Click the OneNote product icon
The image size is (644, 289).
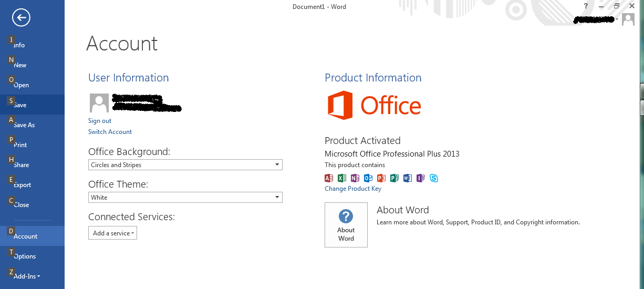pyautogui.click(x=355, y=178)
